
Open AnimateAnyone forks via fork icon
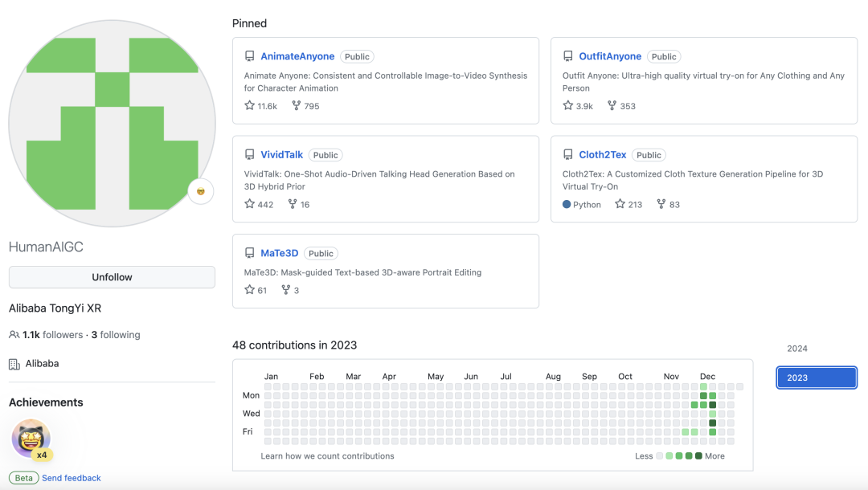(297, 106)
